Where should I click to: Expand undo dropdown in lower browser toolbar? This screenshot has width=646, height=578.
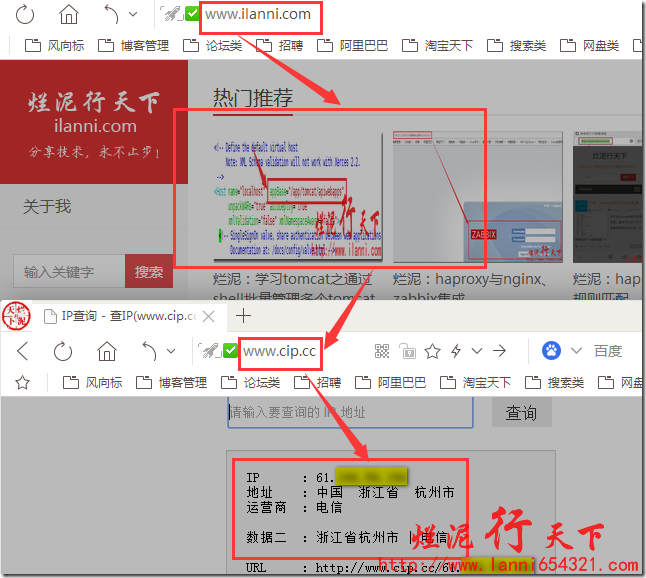pyautogui.click(x=171, y=351)
